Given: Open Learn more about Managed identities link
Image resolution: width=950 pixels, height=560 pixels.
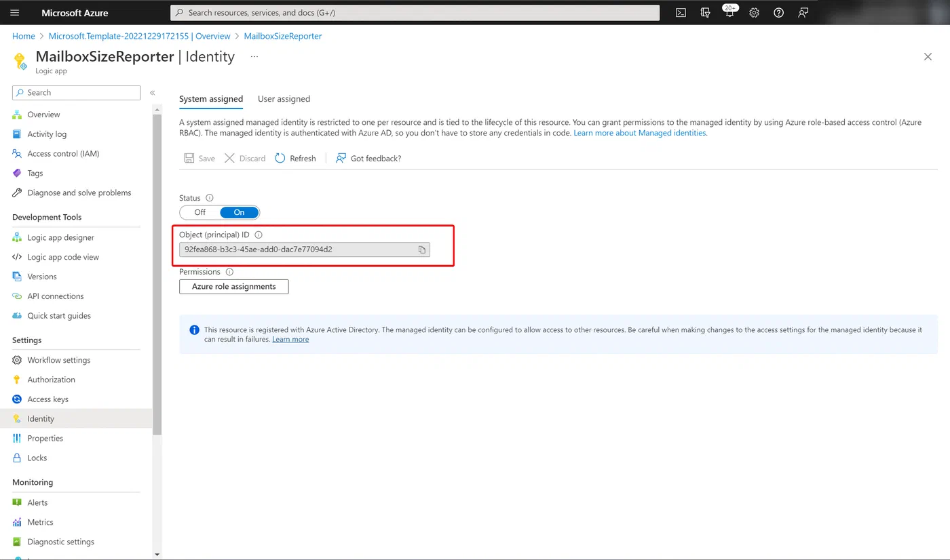Looking at the screenshot, I should tap(640, 133).
